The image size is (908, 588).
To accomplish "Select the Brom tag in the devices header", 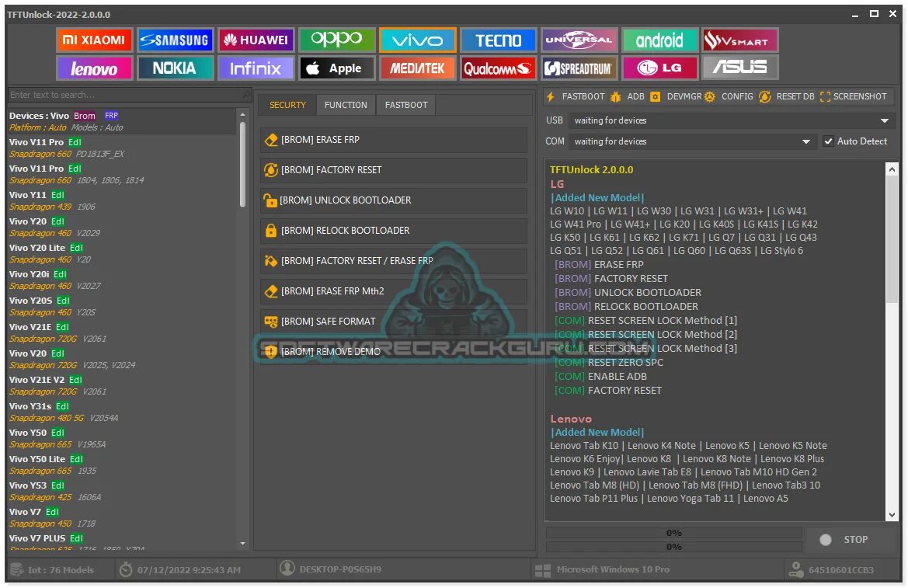I will click(x=85, y=116).
